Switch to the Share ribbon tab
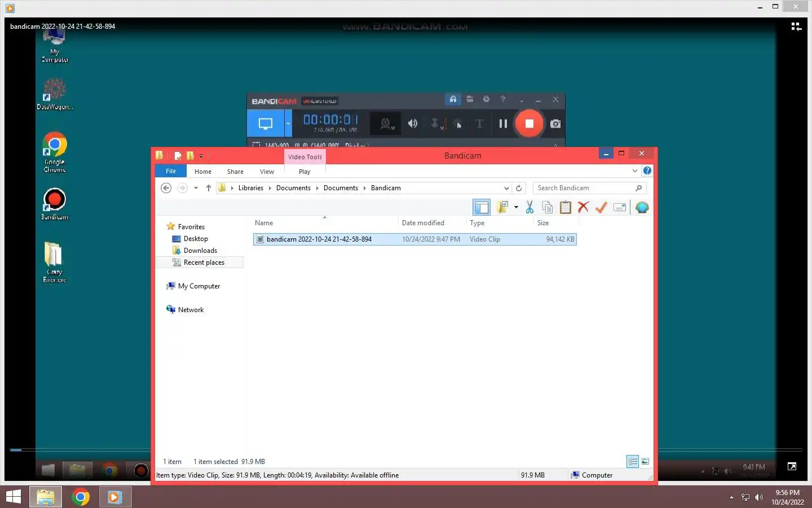Screen dimensions: 812x508 [235, 172]
